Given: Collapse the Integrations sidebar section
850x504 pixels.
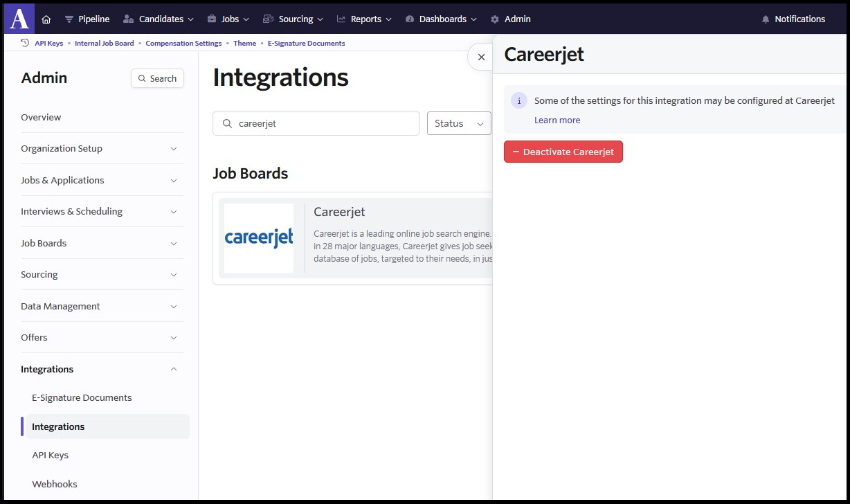Looking at the screenshot, I should coord(99,369).
